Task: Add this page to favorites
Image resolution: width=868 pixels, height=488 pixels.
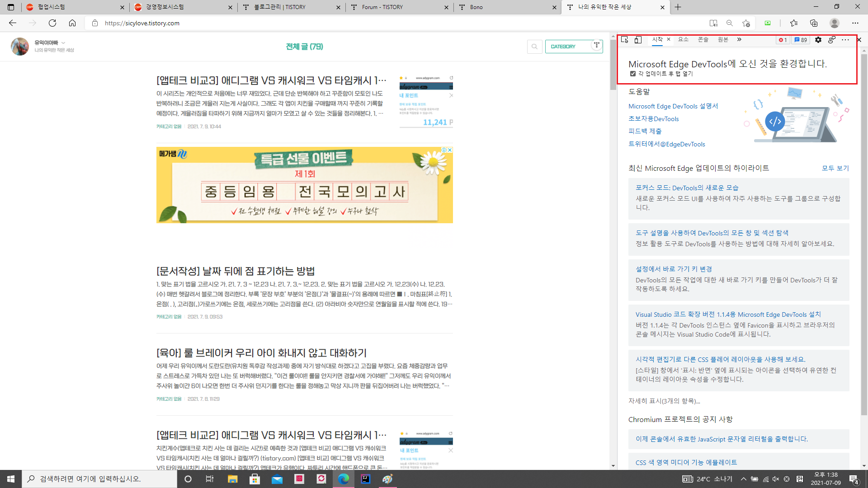Action: (x=746, y=23)
